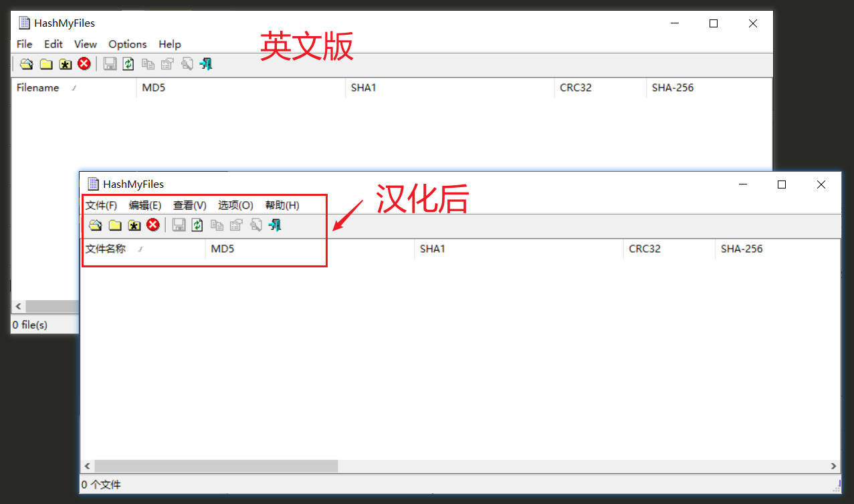Open the 选项(O) menu in the Chinese window
The height and width of the screenshot is (504, 854).
point(235,205)
